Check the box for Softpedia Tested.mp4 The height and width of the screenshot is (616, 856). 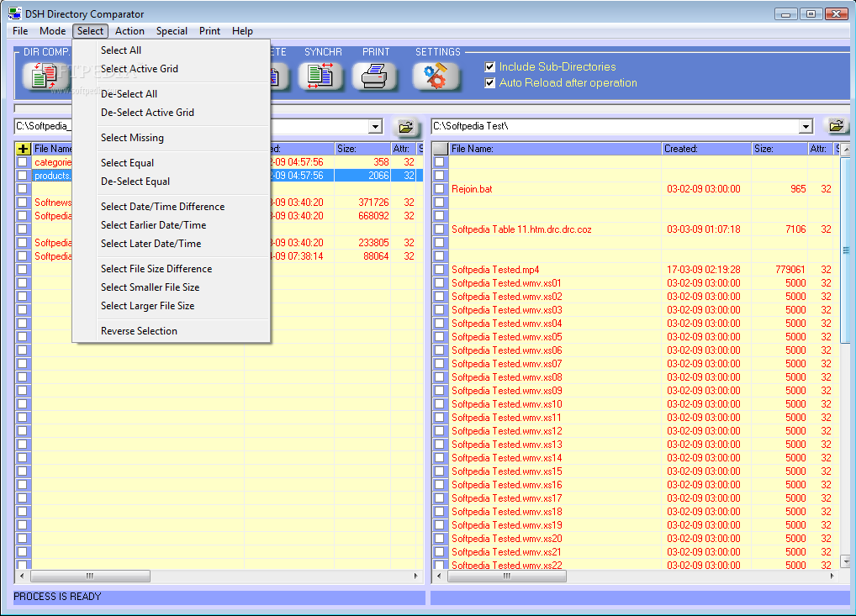point(440,270)
